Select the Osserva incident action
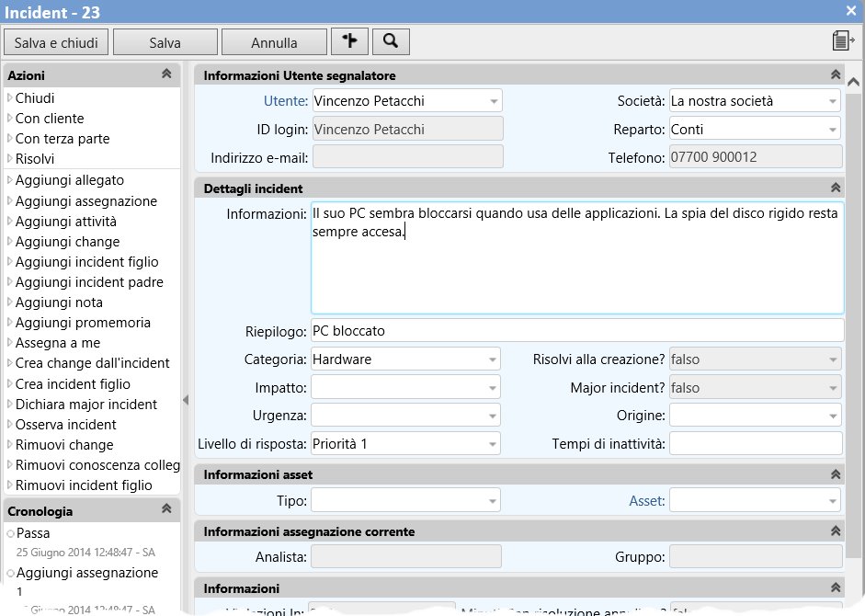The height and width of the screenshot is (616, 865). (x=65, y=425)
